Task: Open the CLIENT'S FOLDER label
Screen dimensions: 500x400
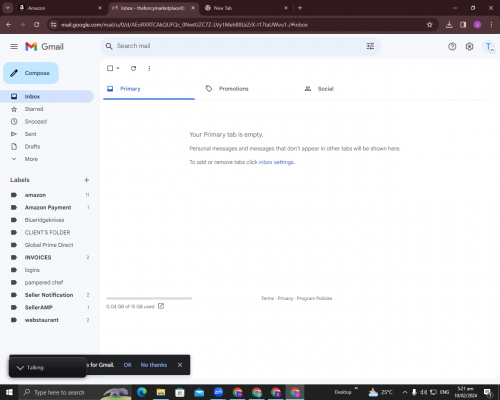Action: coord(47,232)
